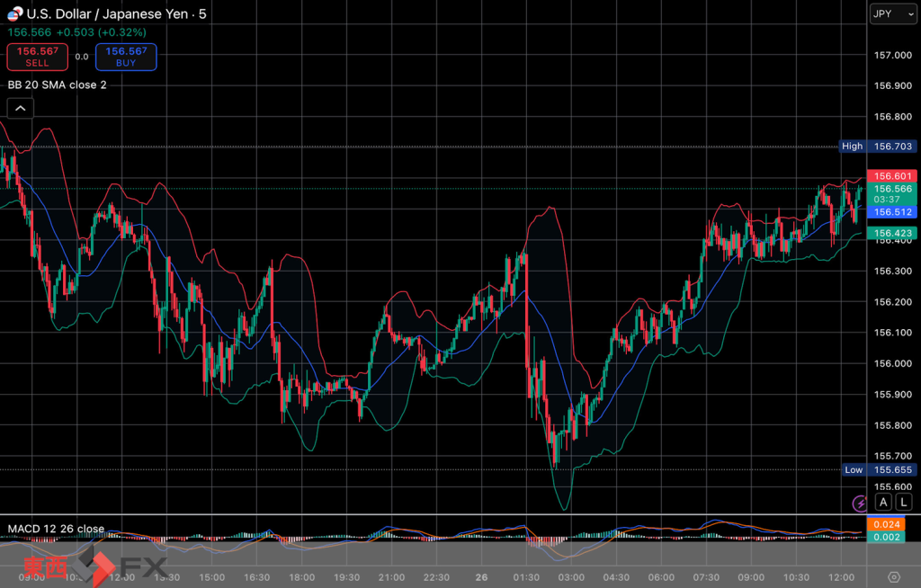Click the BUY button at 156.567
The image size is (921, 588).
[x=126, y=57]
